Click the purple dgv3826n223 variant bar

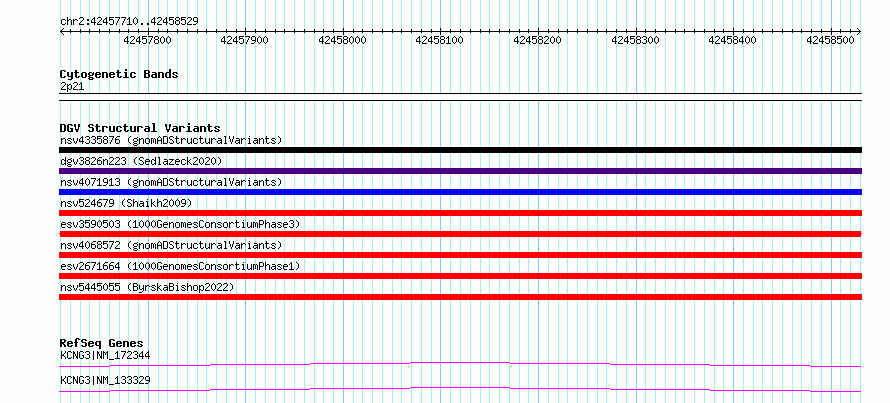(x=460, y=171)
